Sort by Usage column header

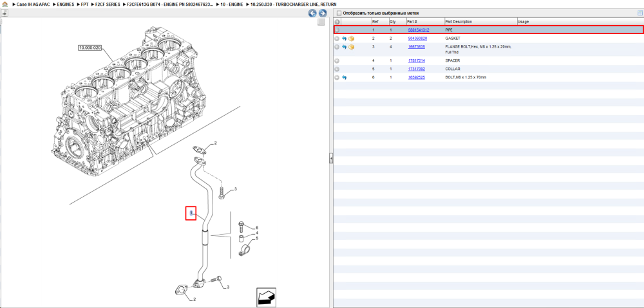tap(580, 22)
